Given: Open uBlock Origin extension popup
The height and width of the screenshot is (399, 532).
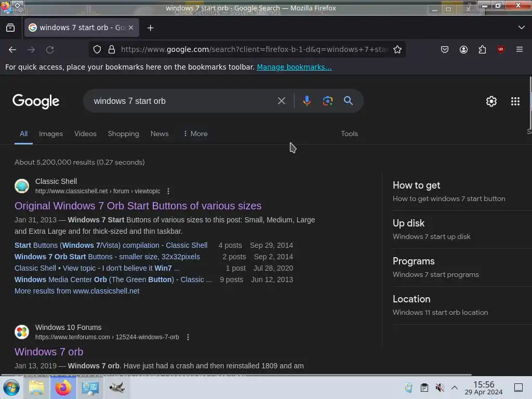Looking at the screenshot, I should (500, 49).
